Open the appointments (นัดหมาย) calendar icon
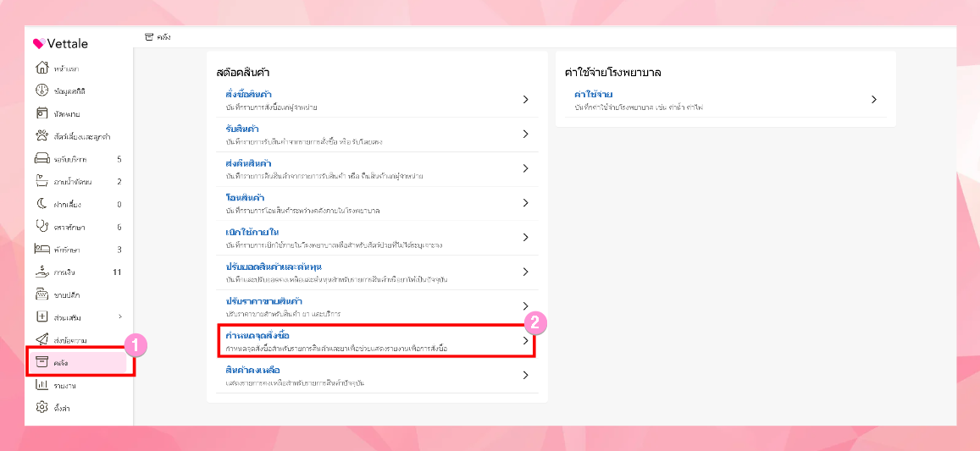Screen dimensions: 980x451 [x=42, y=113]
